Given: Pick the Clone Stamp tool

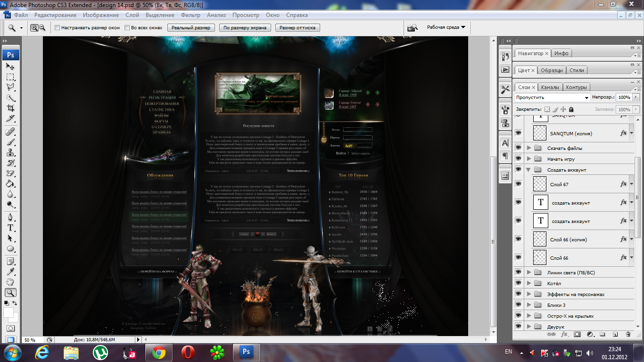Looking at the screenshot, I should pyautogui.click(x=10, y=153).
